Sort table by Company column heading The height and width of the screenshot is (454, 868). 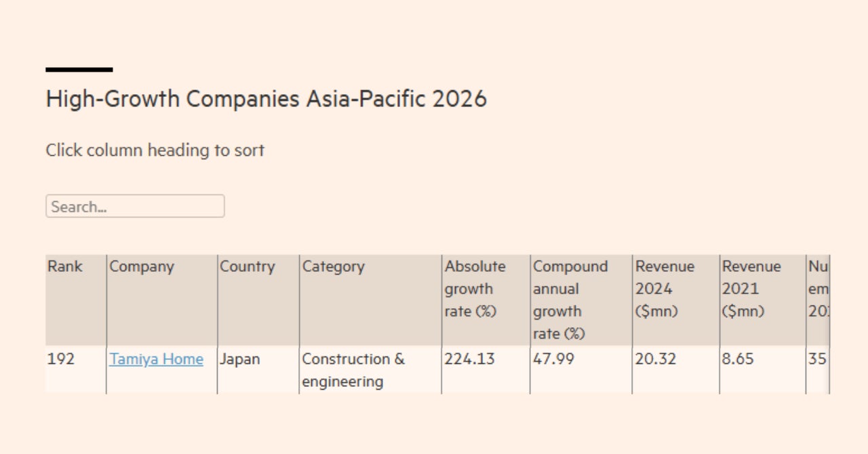pos(142,267)
